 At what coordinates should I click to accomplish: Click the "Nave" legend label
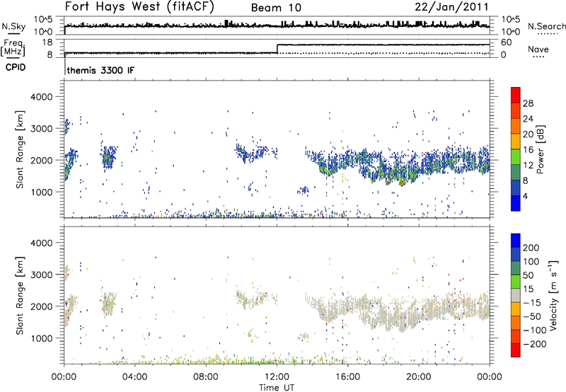pos(538,49)
